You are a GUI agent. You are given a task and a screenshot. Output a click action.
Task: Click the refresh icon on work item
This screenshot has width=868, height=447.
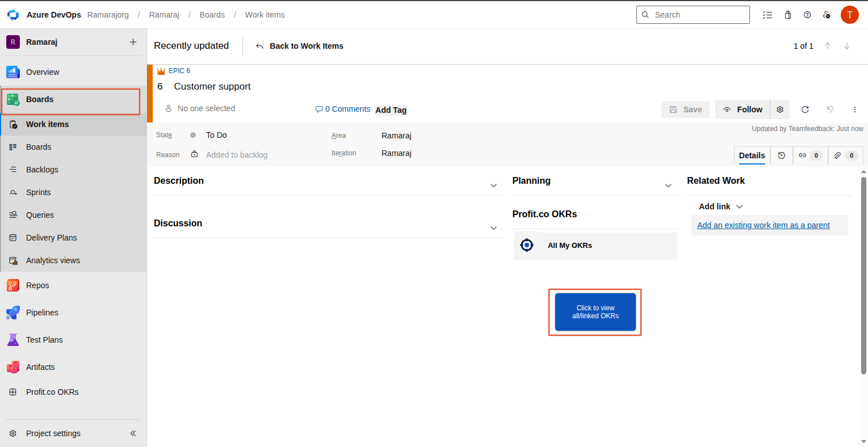[x=805, y=109]
